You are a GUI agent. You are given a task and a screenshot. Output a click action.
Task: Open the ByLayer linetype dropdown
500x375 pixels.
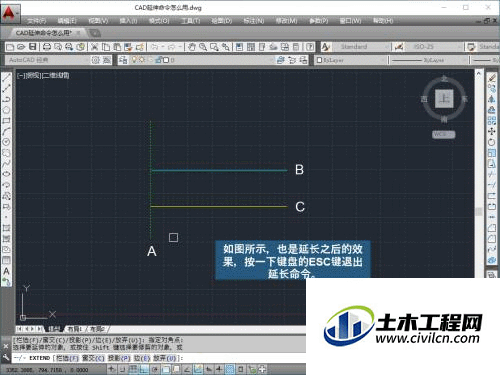428,60
